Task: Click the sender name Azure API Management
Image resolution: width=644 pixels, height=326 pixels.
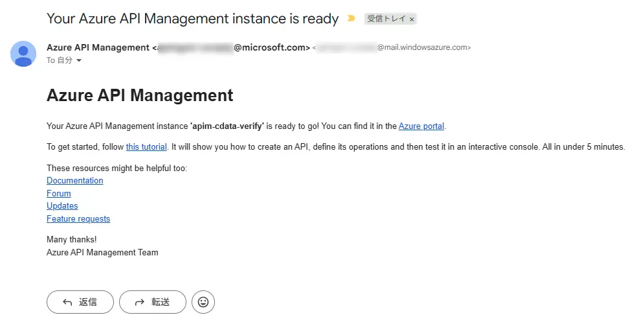Action: click(x=98, y=48)
